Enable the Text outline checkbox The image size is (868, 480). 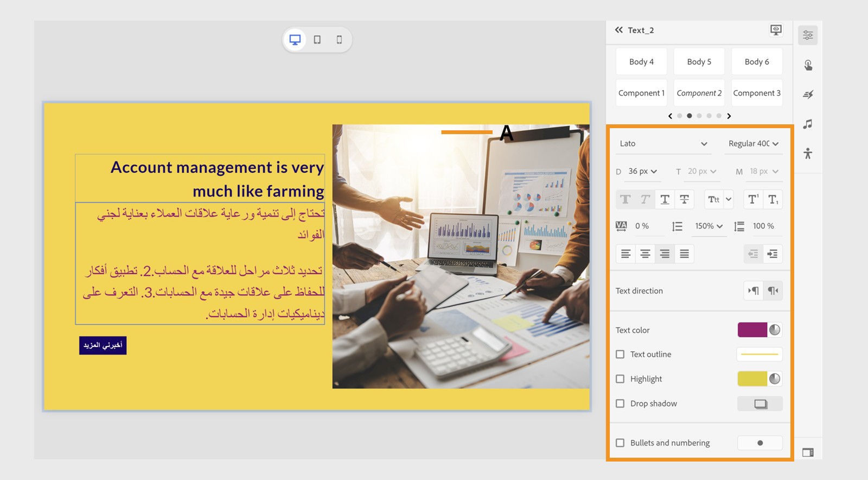620,354
